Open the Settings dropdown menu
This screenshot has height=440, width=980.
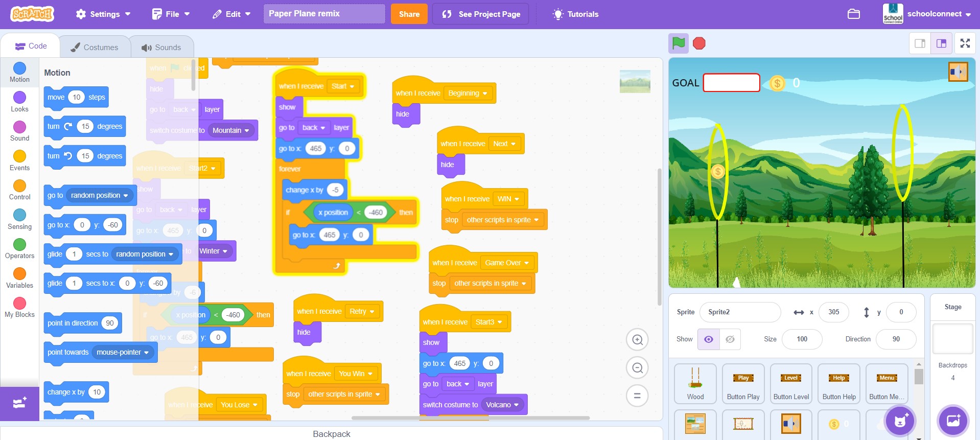(103, 14)
